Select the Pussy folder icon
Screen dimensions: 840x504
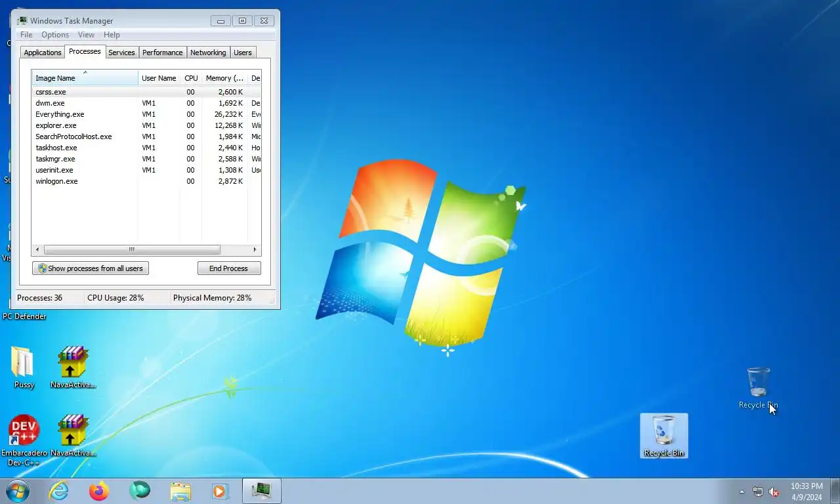click(24, 367)
